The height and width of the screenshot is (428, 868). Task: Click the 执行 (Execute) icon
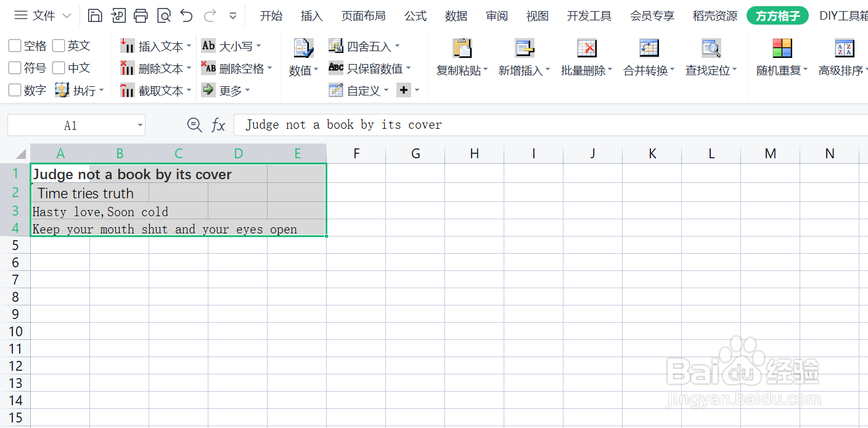pyautogui.click(x=62, y=90)
